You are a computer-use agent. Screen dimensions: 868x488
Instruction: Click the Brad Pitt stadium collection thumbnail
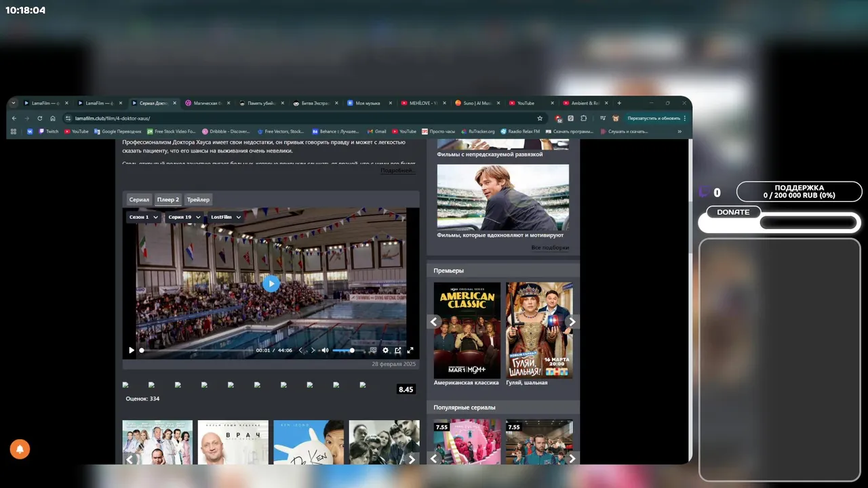pyautogui.click(x=502, y=196)
